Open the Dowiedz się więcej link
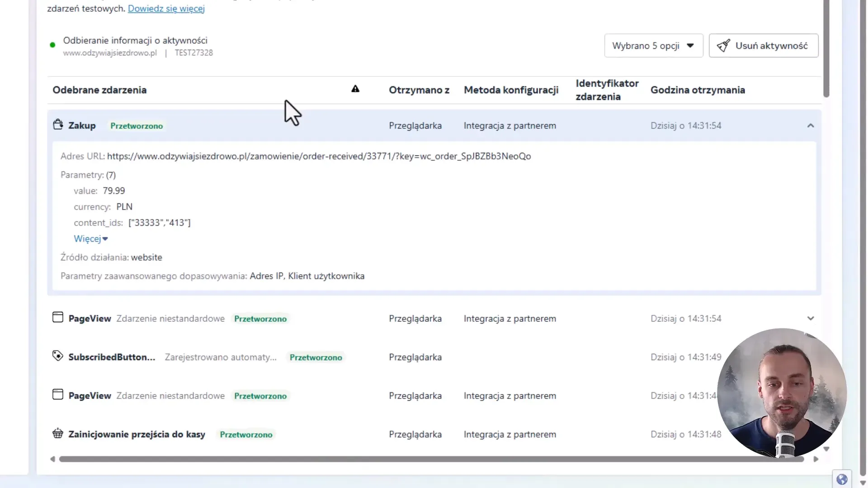 click(166, 9)
